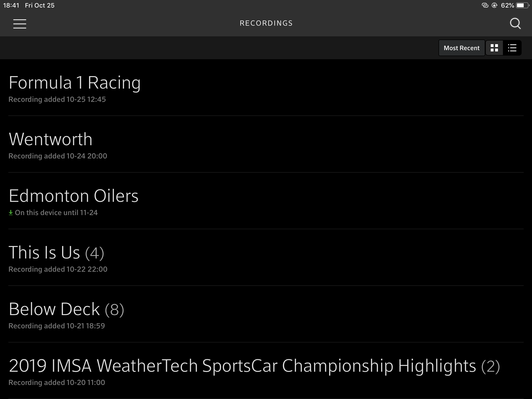Toggle grid view layout display

(494, 47)
